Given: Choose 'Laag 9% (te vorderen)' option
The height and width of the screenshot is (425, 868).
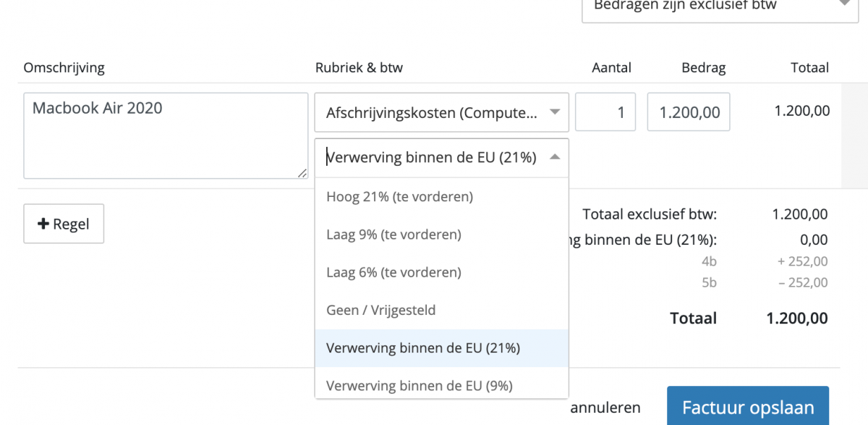Looking at the screenshot, I should tap(393, 235).
